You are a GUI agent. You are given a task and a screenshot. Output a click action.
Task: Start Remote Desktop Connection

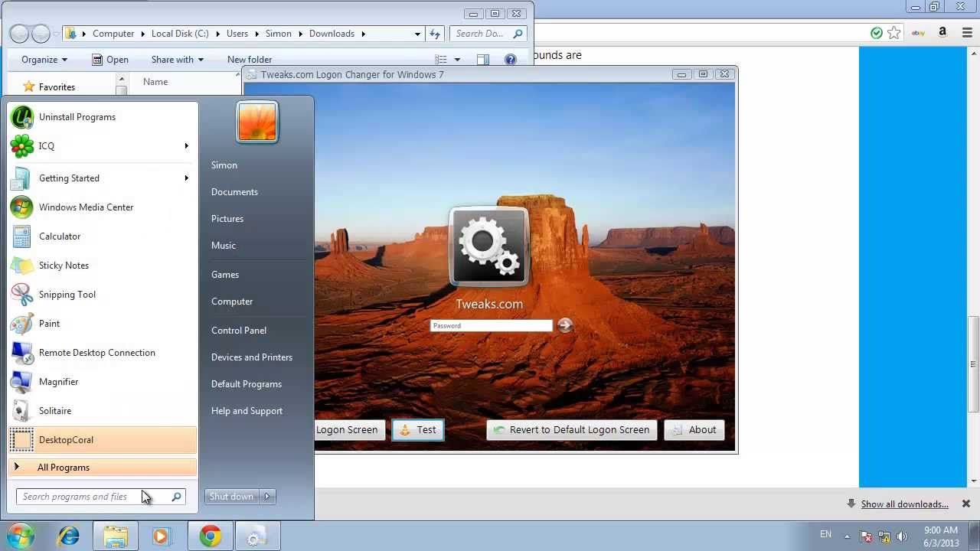click(x=96, y=352)
